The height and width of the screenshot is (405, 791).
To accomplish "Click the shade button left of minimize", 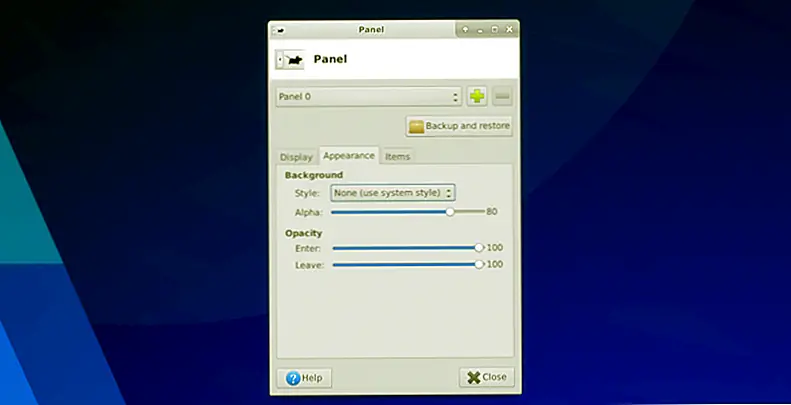I will pos(466,29).
